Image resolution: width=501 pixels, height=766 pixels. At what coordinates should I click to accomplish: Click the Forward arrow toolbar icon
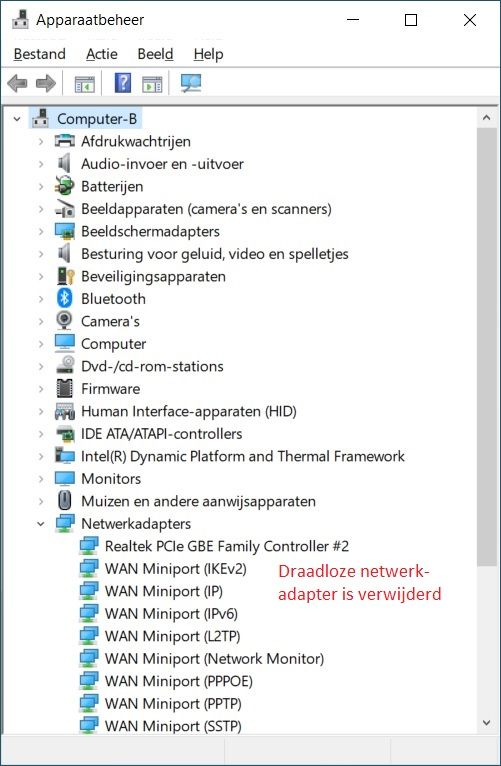pyautogui.click(x=46, y=84)
